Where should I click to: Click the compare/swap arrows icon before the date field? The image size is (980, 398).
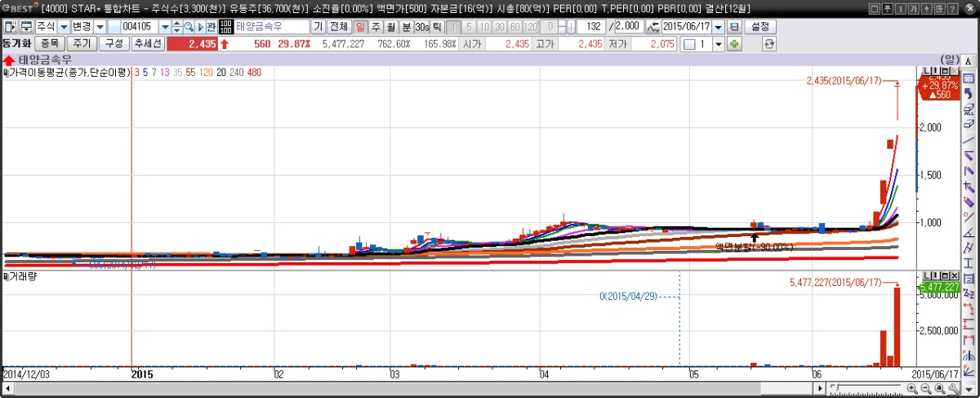[653, 27]
